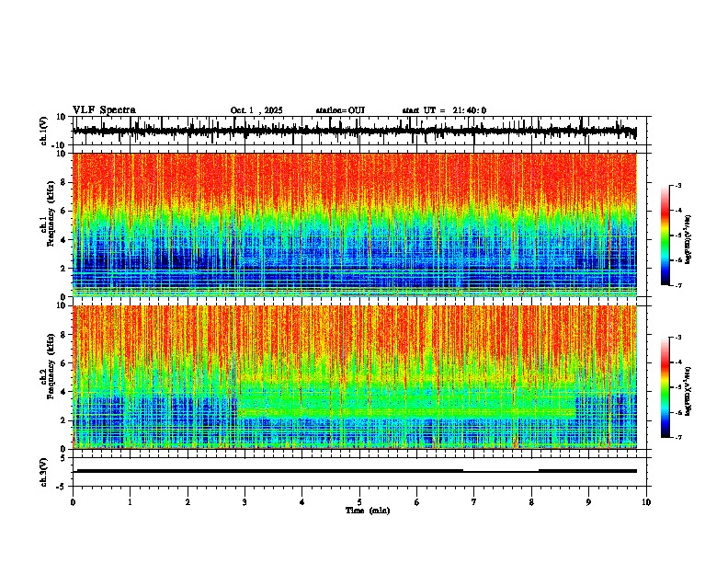Click the ch.2 color scale bar

665,387
